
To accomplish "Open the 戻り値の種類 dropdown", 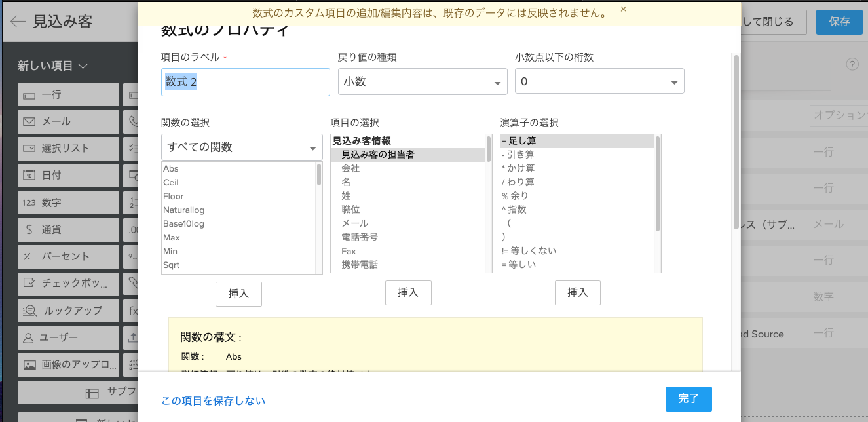I will click(x=423, y=82).
